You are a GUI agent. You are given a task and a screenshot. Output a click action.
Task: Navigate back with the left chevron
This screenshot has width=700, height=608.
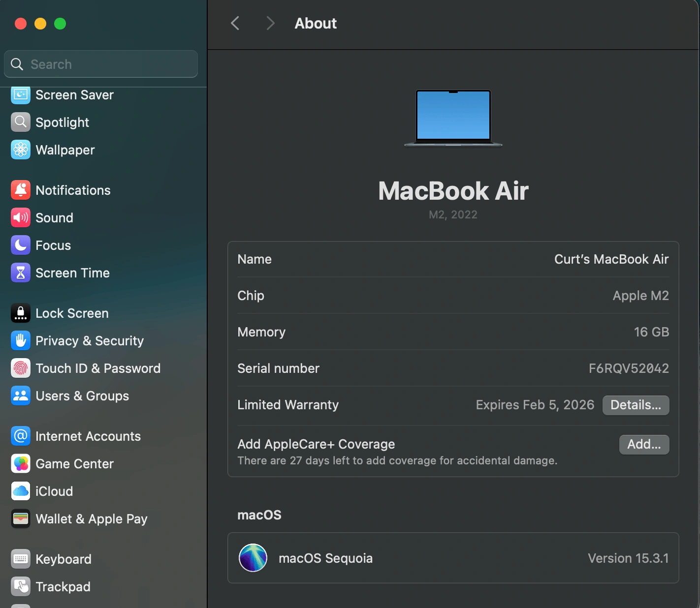235,23
